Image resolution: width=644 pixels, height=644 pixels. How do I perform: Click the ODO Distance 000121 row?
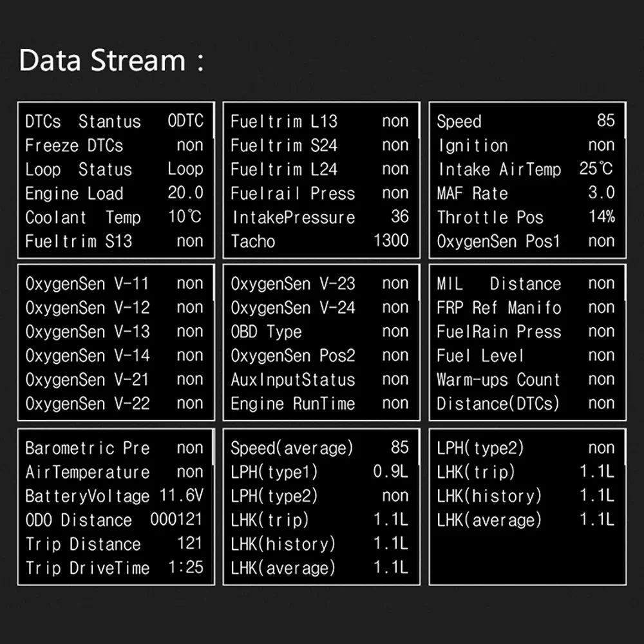tap(114, 520)
